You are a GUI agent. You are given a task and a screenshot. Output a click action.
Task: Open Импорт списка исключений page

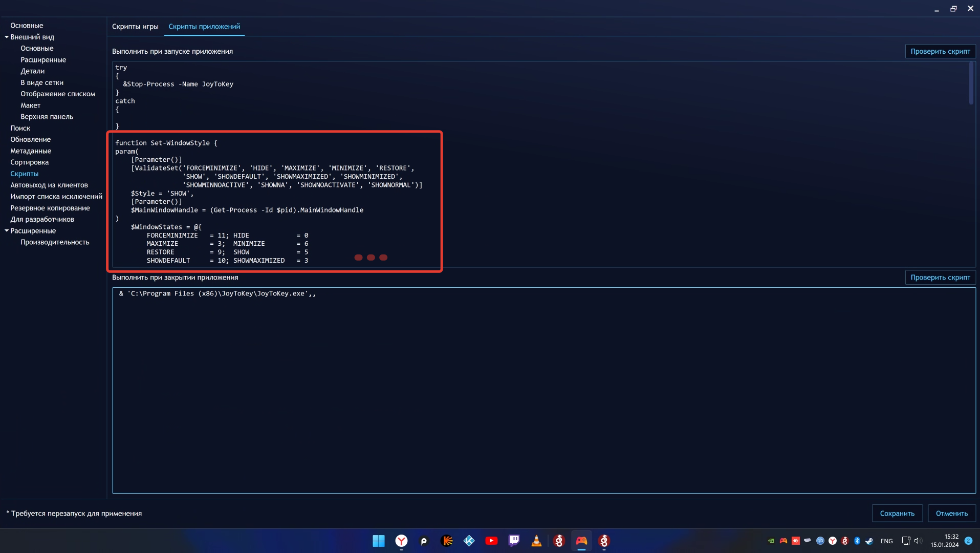(x=56, y=197)
